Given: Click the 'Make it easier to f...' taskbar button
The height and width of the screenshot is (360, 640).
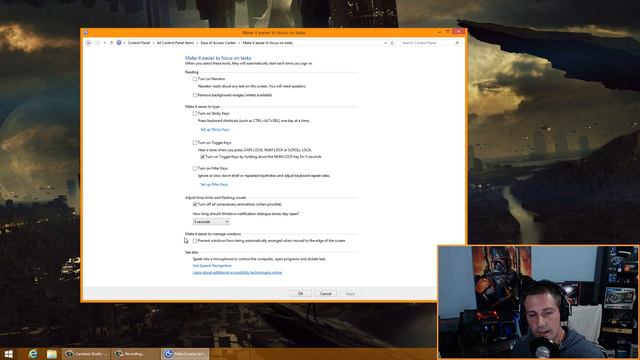Looking at the screenshot, I should pos(185,354).
